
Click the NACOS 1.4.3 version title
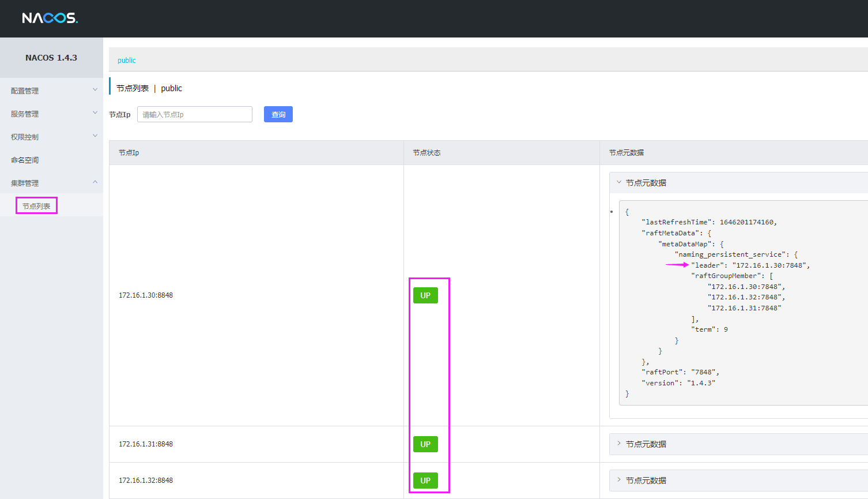point(51,58)
